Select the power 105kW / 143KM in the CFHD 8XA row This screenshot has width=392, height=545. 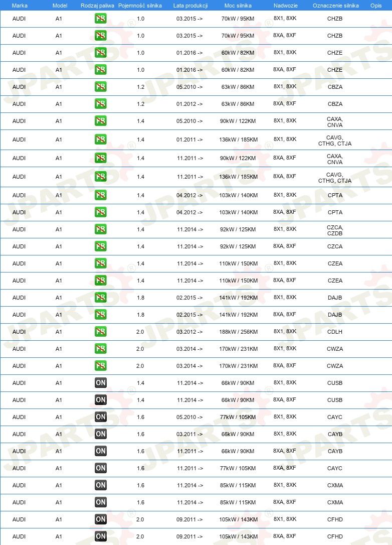[238, 536]
